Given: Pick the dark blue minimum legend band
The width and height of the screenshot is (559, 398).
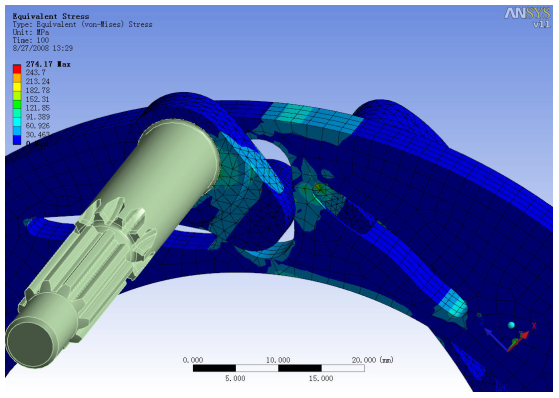Looking at the screenshot, I should 17,140.
